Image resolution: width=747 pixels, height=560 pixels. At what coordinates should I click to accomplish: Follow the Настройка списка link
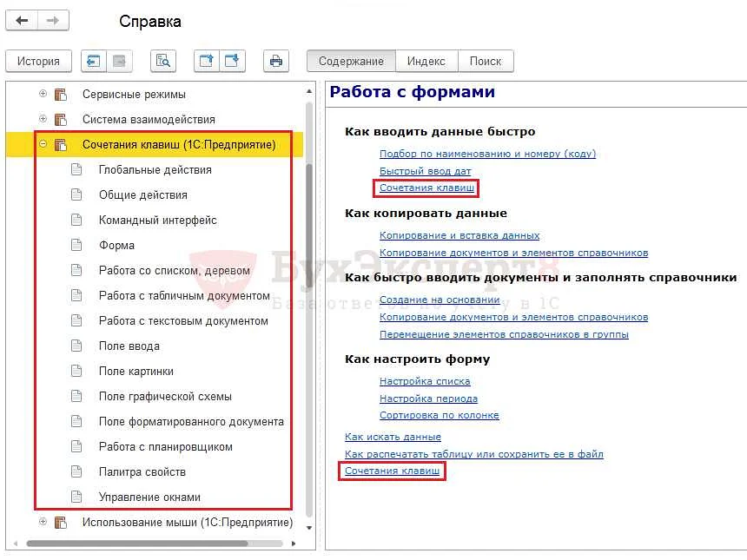(425, 381)
